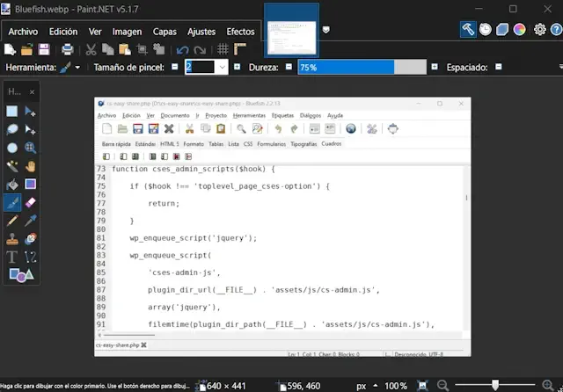Open the Ajustes menu
Viewport: 563px width, 392px height.
[x=201, y=32]
